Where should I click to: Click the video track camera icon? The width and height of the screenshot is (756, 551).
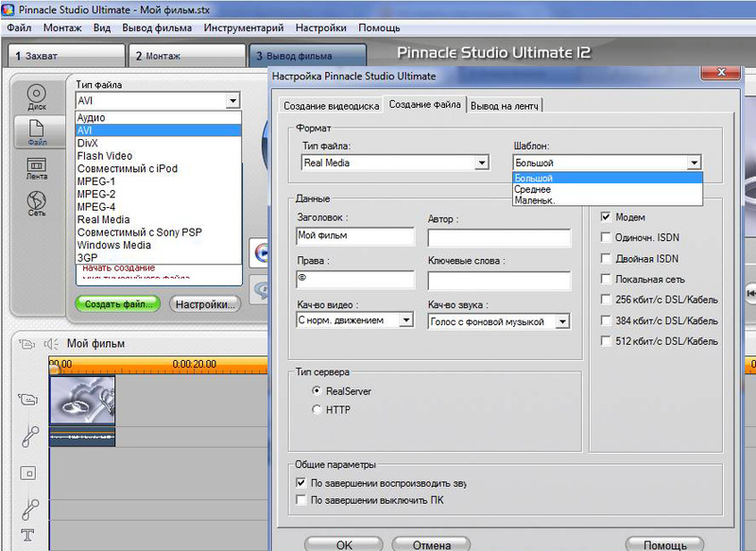click(x=28, y=400)
